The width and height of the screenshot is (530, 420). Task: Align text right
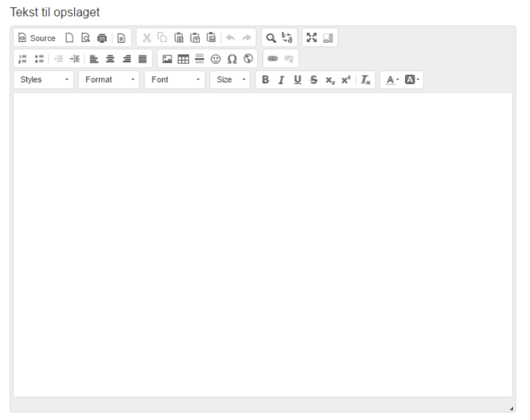point(126,59)
